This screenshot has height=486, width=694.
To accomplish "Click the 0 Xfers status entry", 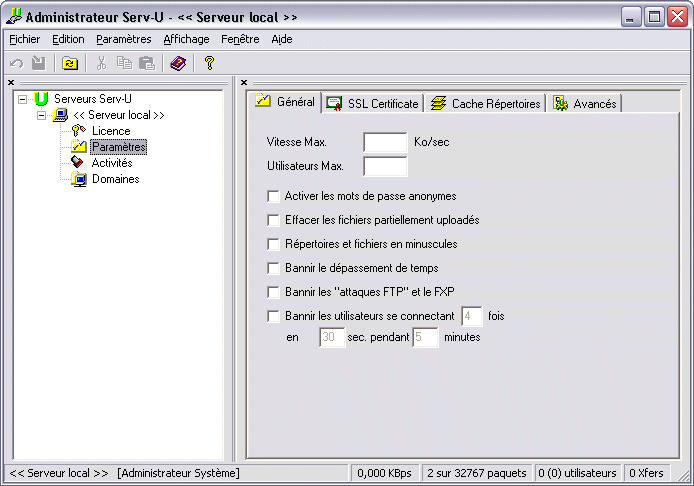I will [646, 473].
